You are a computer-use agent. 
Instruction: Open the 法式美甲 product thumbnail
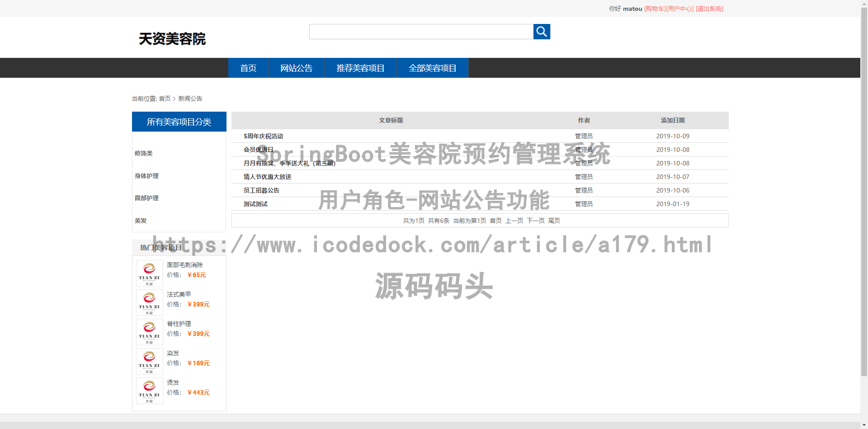pyautogui.click(x=150, y=303)
